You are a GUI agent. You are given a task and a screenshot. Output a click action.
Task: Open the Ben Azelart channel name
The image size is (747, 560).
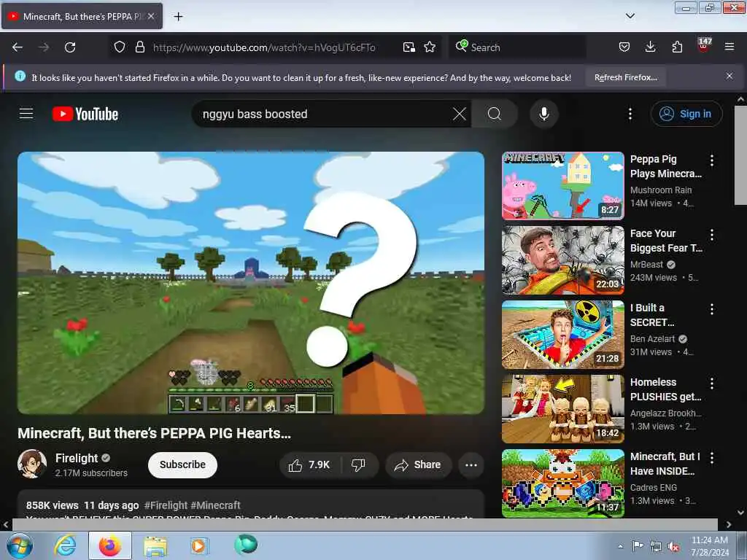pos(652,338)
